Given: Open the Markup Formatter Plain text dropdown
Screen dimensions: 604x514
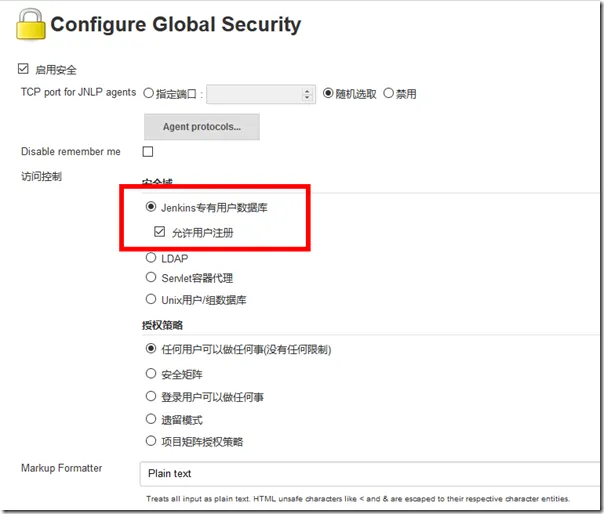Looking at the screenshot, I should click(x=370, y=473).
